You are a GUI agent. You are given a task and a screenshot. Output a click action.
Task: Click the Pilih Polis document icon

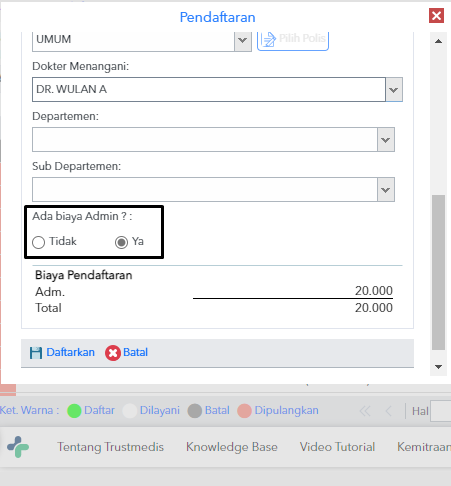[x=268, y=40]
